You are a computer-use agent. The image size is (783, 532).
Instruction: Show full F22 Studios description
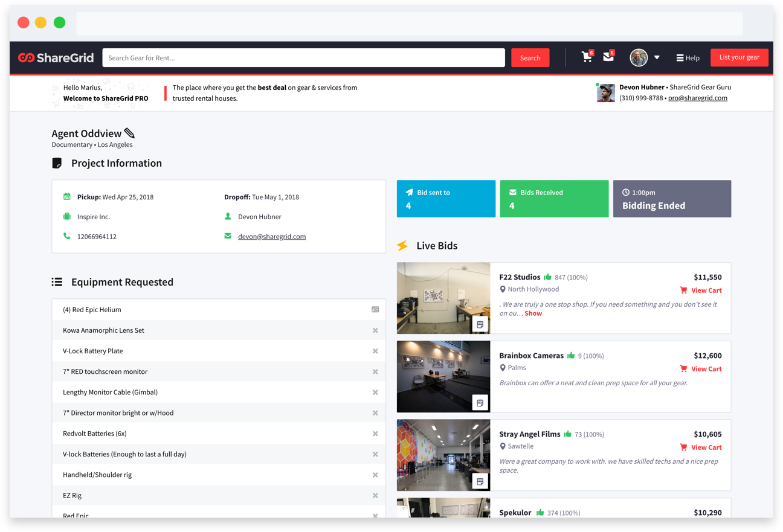533,313
